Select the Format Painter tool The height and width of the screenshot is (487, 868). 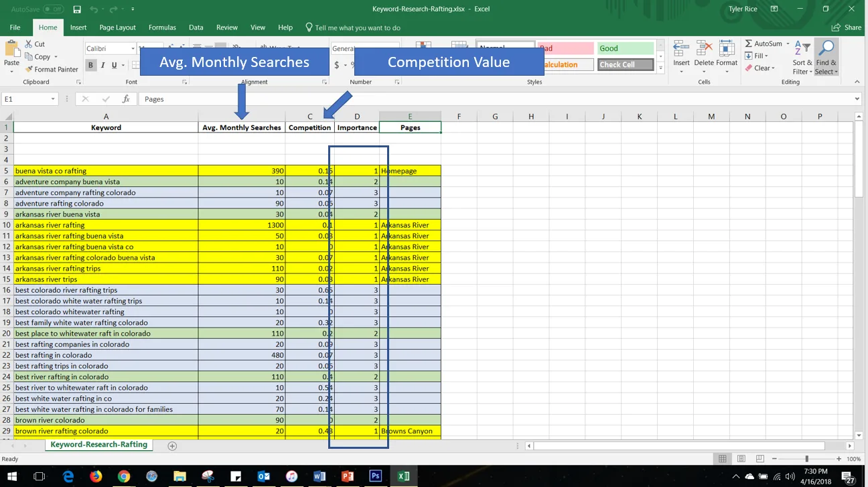52,69
